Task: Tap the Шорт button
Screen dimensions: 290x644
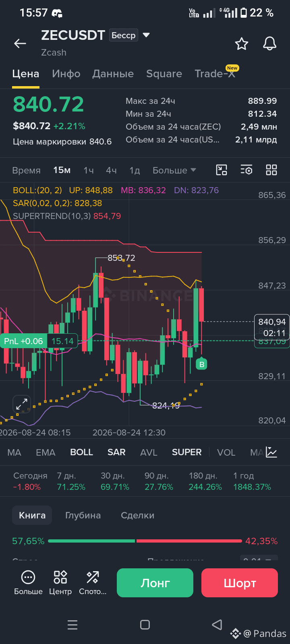Action: [240, 583]
